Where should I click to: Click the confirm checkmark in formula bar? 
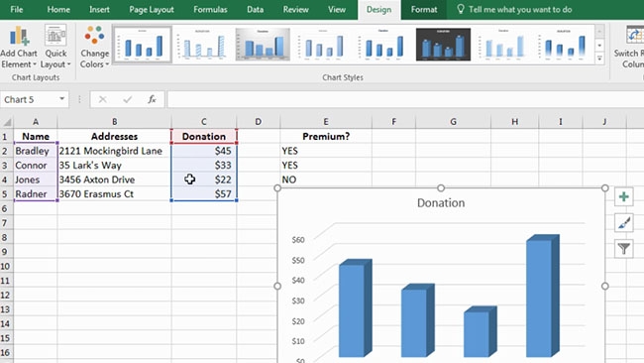(128, 99)
